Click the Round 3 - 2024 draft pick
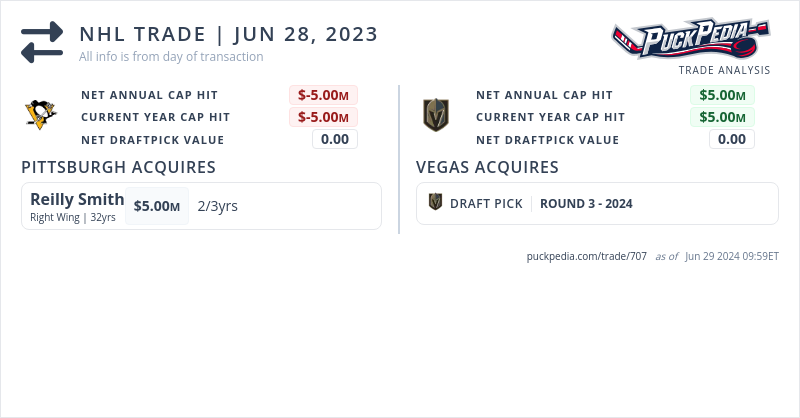Image resolution: width=800 pixels, height=418 pixels. [586, 204]
